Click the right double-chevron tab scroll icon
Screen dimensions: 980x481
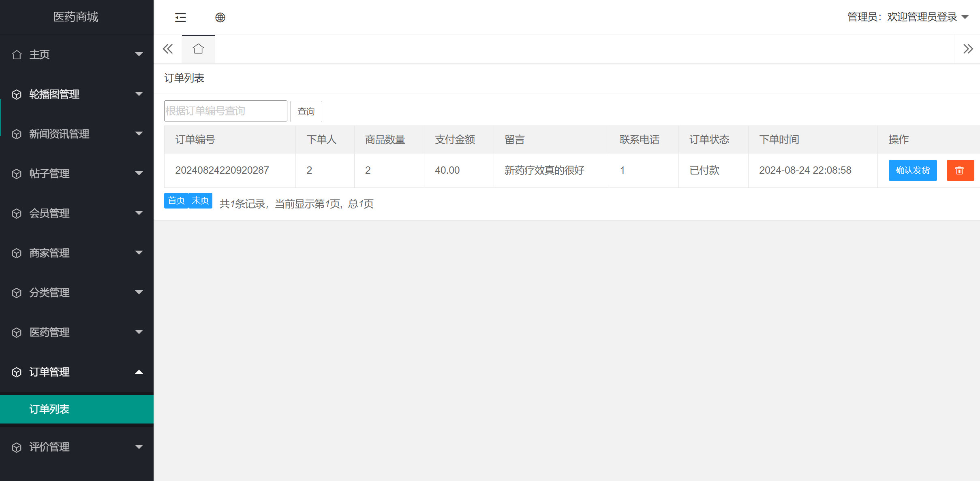point(968,49)
